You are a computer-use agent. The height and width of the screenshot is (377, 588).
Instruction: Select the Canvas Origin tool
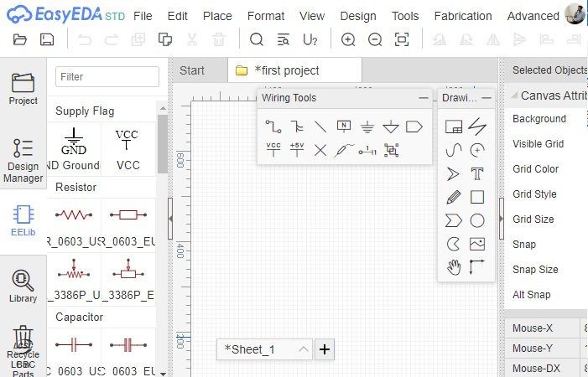click(476, 267)
